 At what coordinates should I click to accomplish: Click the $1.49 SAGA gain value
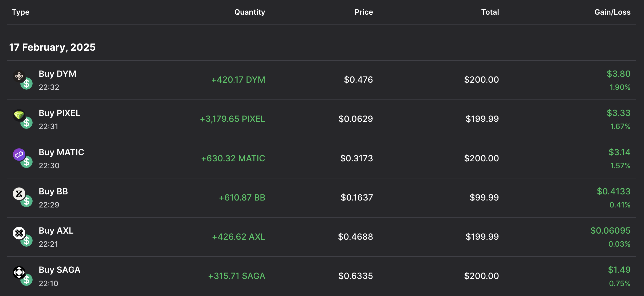pyautogui.click(x=619, y=270)
